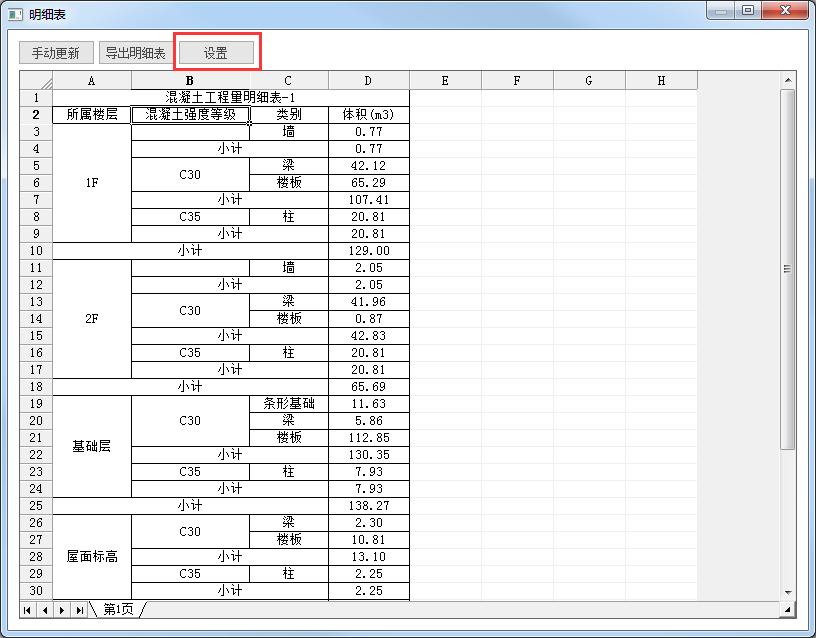Click the 所属楼层 header cell
816x638 pixels.
tap(92, 115)
